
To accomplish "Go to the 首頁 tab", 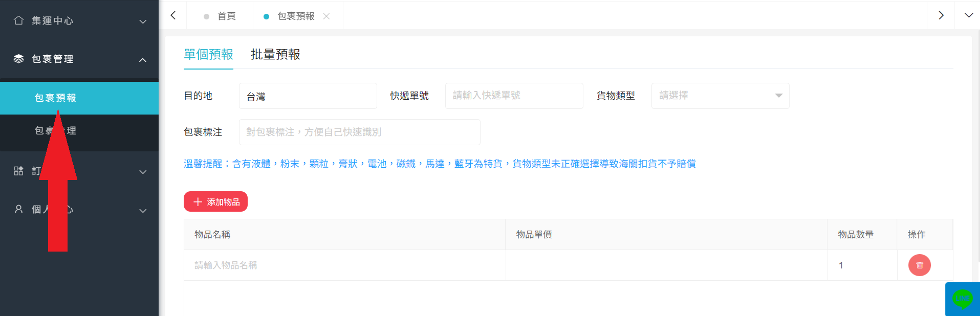I will [226, 16].
